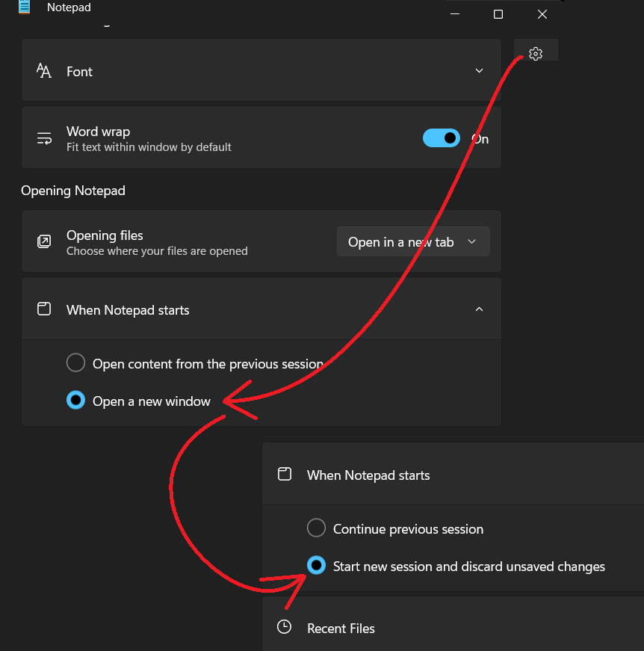Select Start new session and discard unsaved changes
This screenshot has width=644, height=651.
[316, 566]
